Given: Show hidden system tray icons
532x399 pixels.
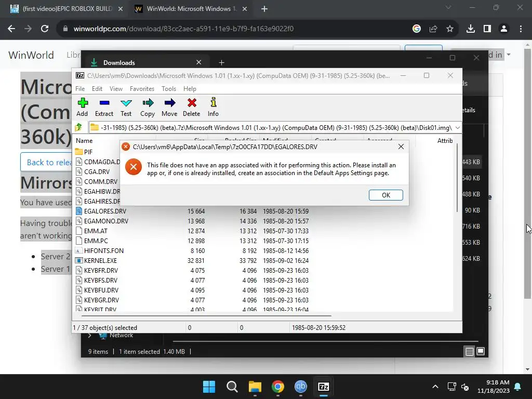Looking at the screenshot, I should point(435,387).
